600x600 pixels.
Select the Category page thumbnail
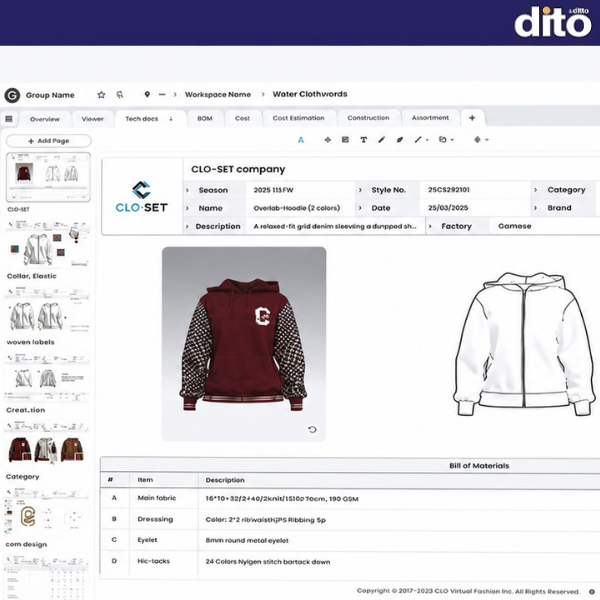[47, 445]
